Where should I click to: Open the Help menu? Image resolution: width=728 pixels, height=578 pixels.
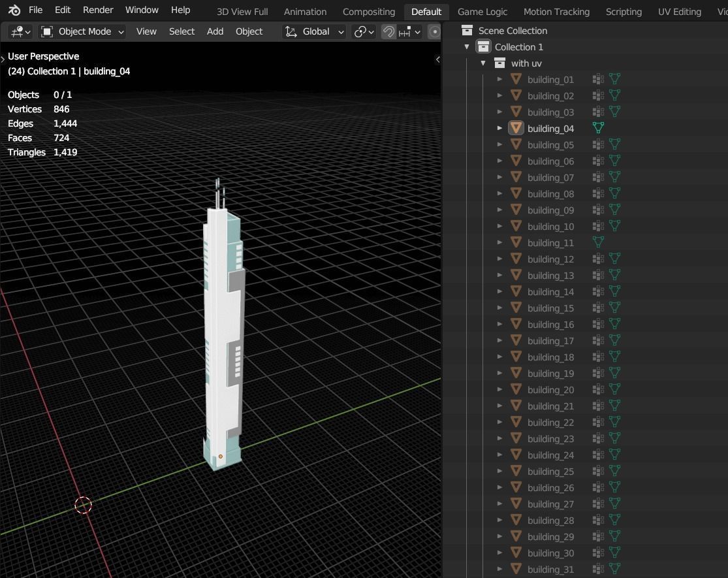point(181,10)
